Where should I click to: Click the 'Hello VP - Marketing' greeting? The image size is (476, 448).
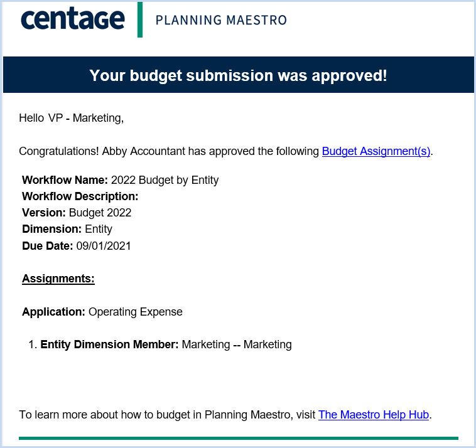pyautogui.click(x=72, y=118)
